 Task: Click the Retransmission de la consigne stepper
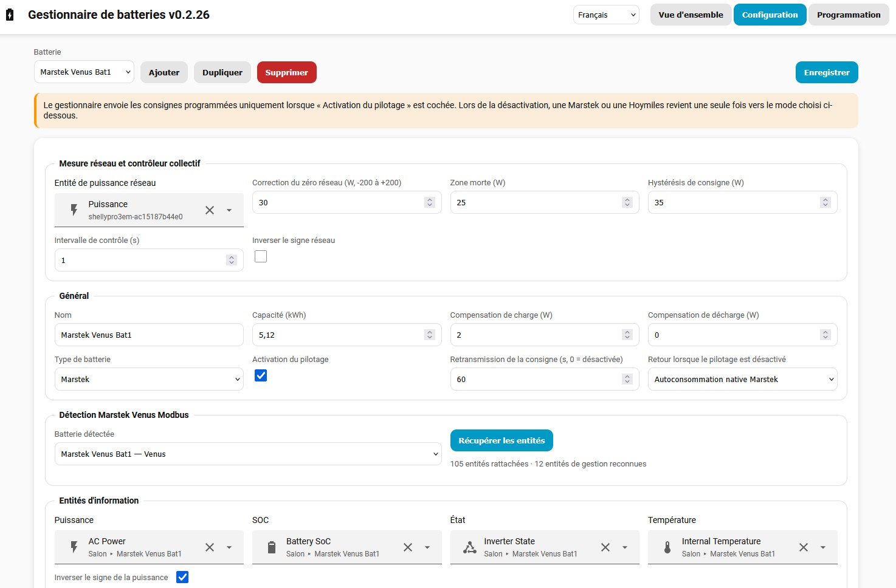(x=627, y=379)
